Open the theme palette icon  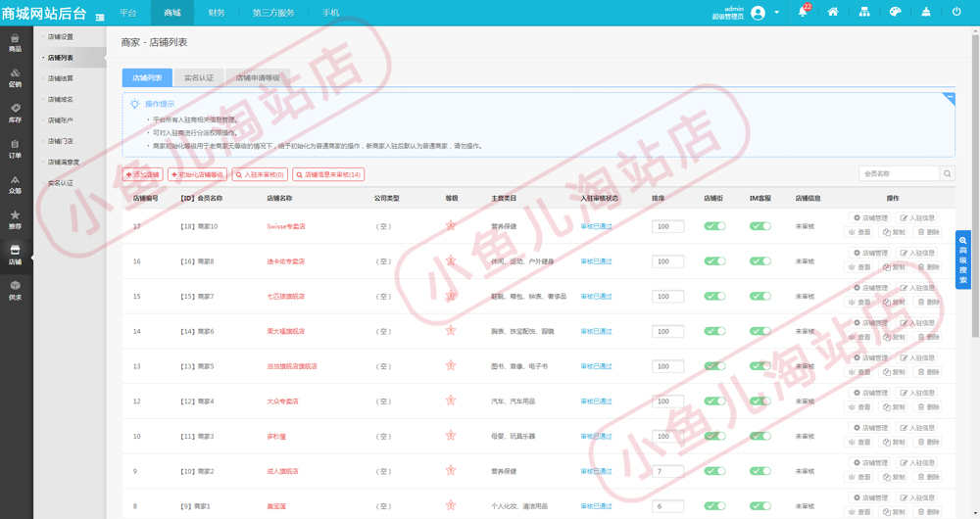pos(895,12)
